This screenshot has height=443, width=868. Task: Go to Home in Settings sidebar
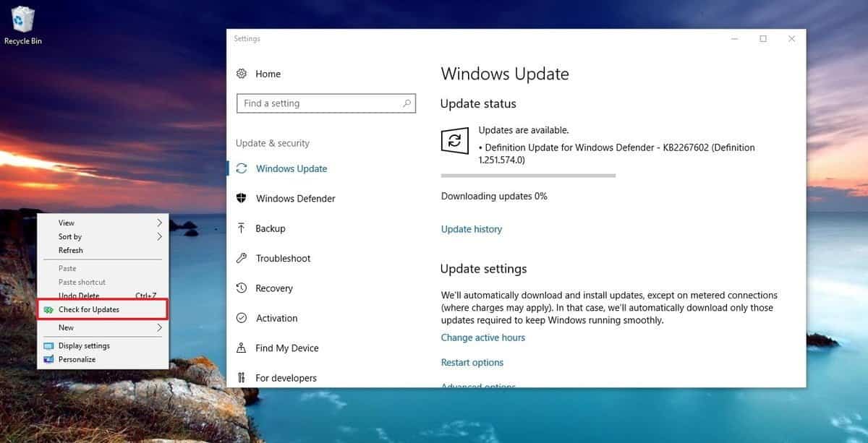click(268, 74)
